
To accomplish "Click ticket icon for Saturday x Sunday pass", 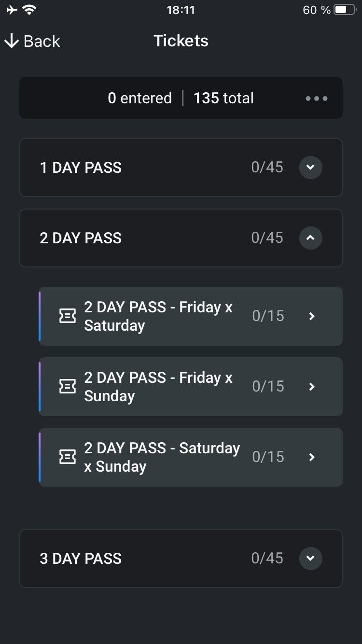I will (x=67, y=457).
